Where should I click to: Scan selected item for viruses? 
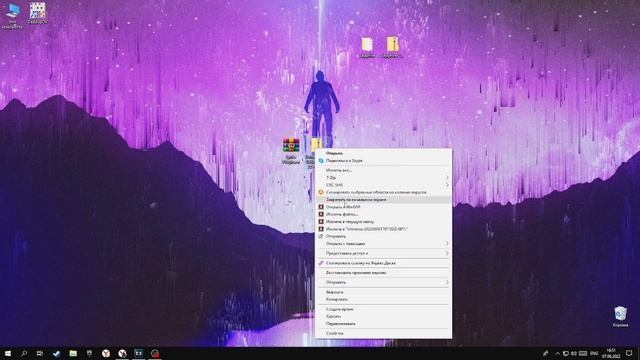[x=384, y=192]
